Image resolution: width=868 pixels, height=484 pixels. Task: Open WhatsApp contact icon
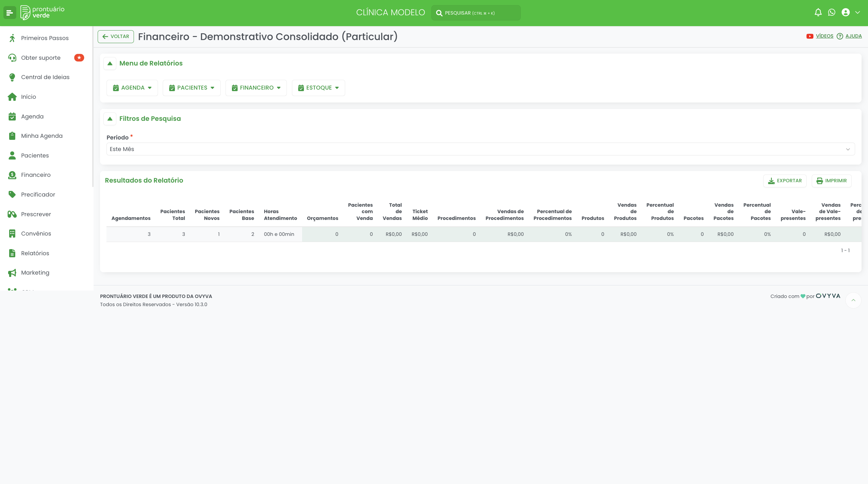pyautogui.click(x=832, y=13)
